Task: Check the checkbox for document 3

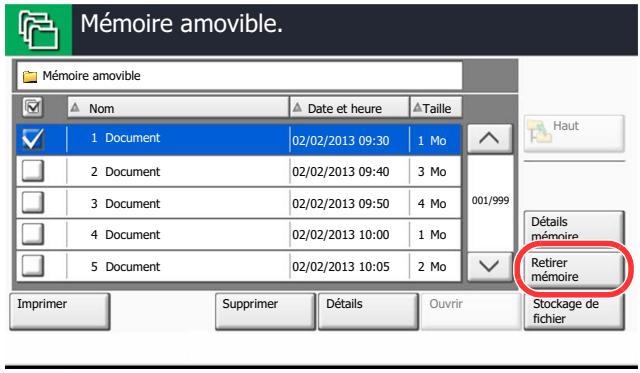Action: pos(33,202)
